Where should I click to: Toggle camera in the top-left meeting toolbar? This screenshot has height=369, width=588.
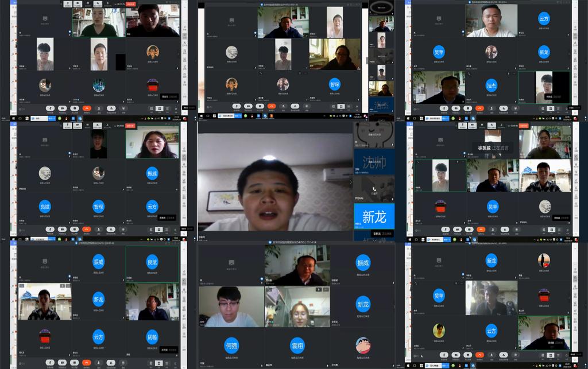click(62, 108)
